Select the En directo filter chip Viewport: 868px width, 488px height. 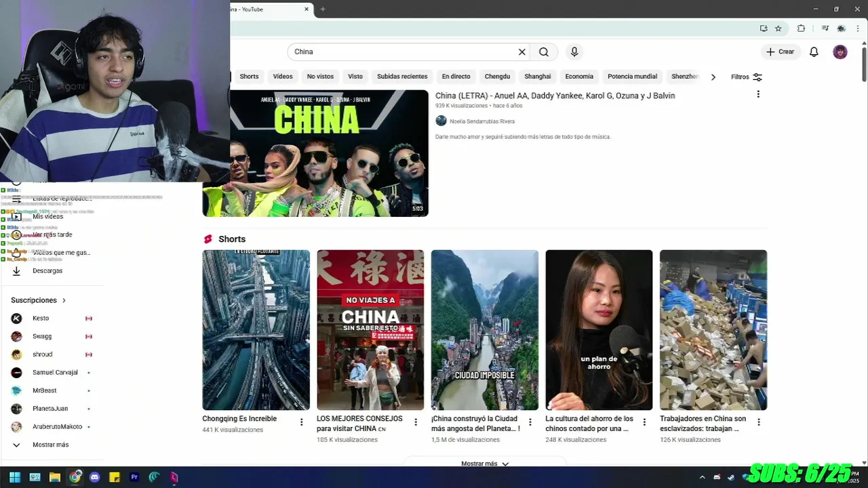[456, 77]
